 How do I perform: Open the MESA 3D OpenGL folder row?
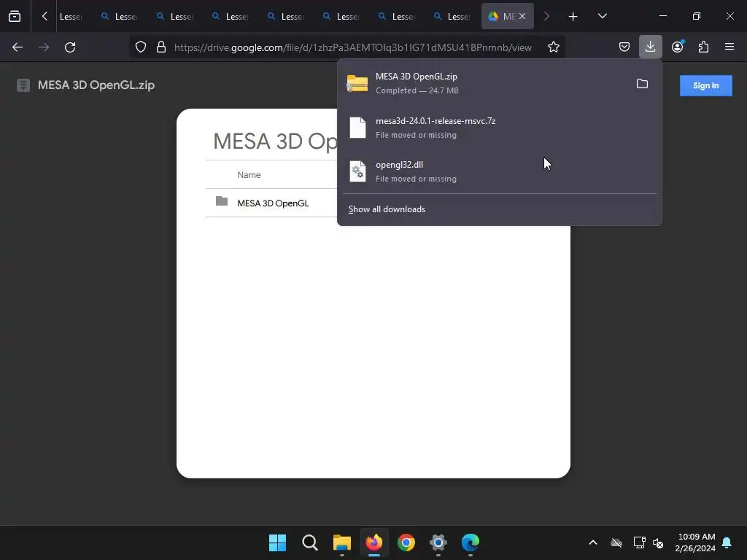pos(271,203)
